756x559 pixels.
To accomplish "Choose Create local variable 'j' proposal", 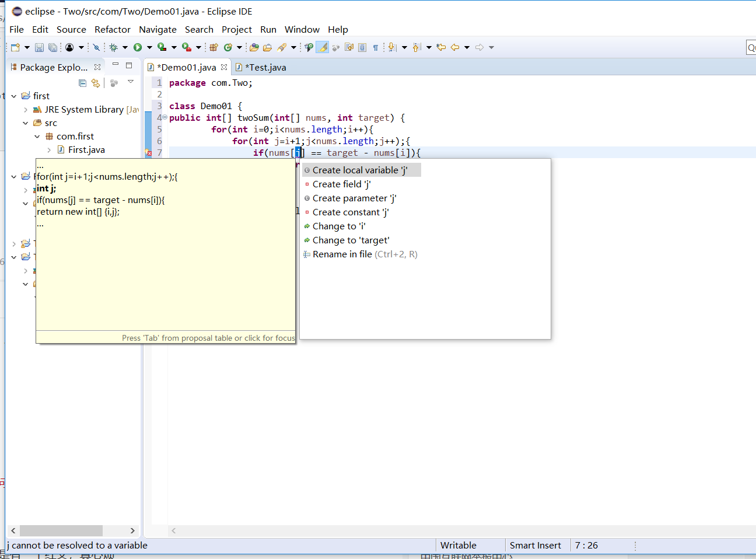I will [x=361, y=170].
